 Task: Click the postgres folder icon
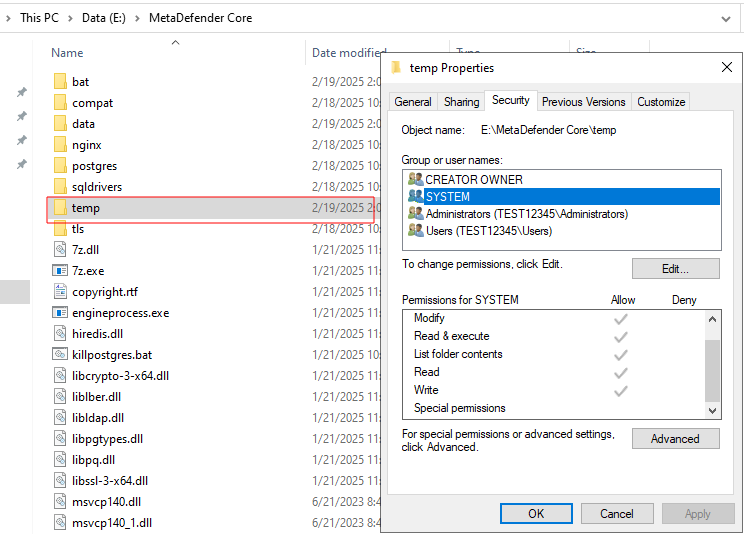click(60, 165)
